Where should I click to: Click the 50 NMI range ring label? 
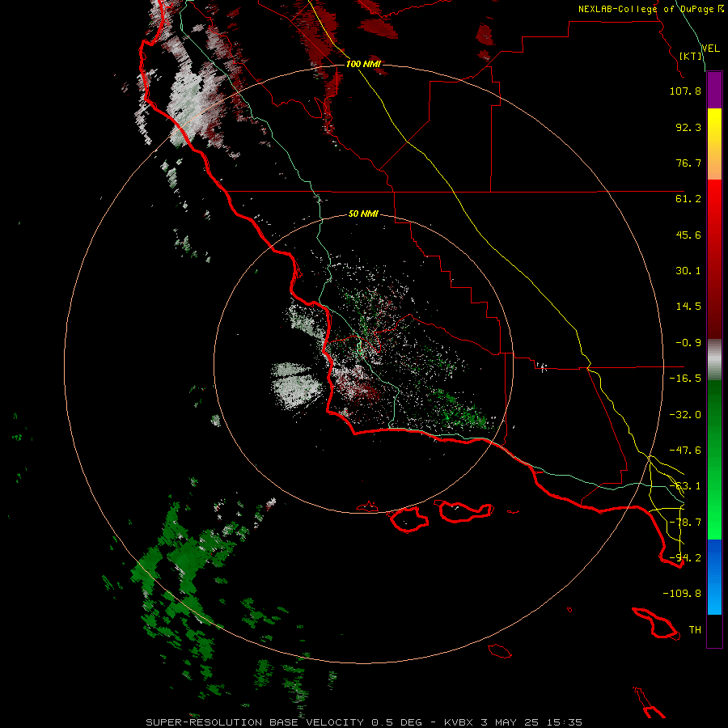click(x=363, y=214)
